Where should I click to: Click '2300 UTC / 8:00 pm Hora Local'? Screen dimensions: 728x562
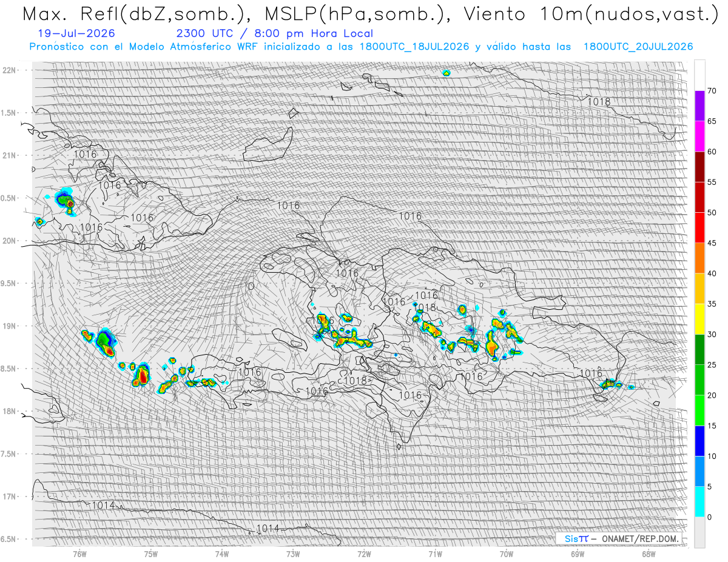(274, 33)
